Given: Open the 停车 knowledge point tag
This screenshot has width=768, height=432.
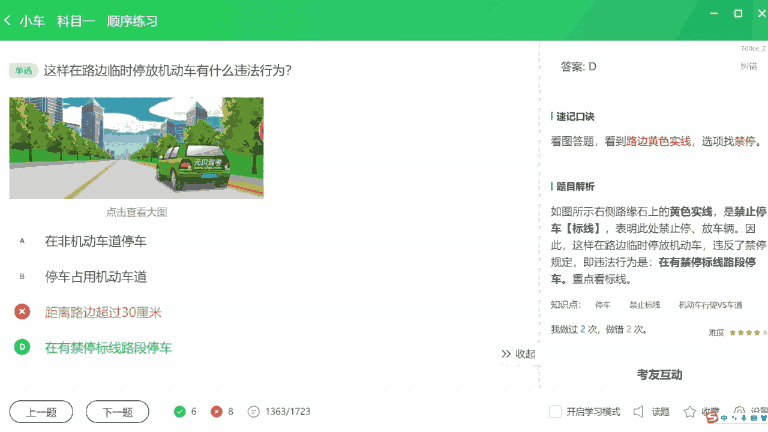Looking at the screenshot, I should pos(602,305).
